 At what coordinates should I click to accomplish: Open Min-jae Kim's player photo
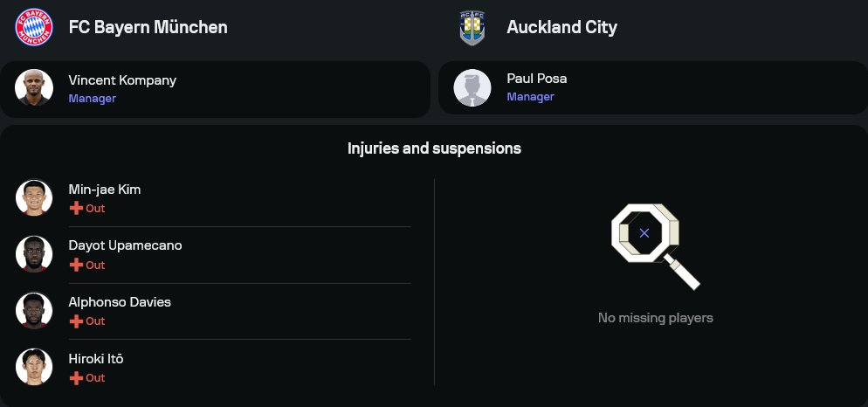(34, 197)
